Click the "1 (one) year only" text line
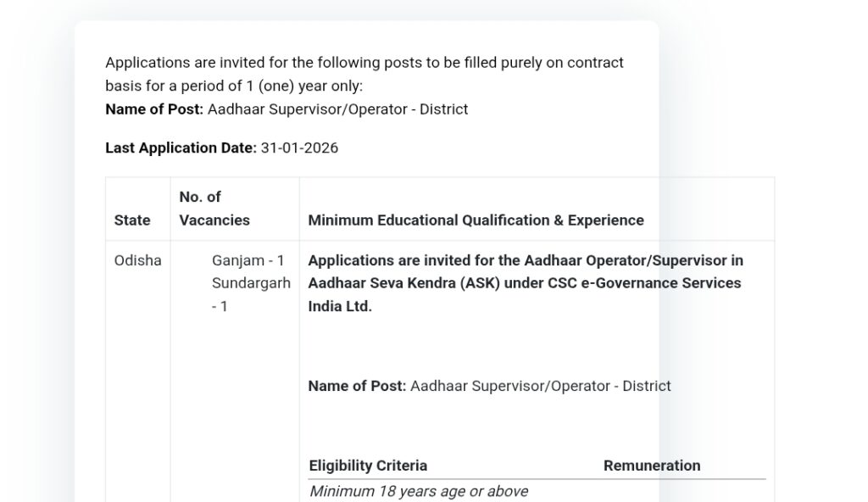 coord(233,86)
